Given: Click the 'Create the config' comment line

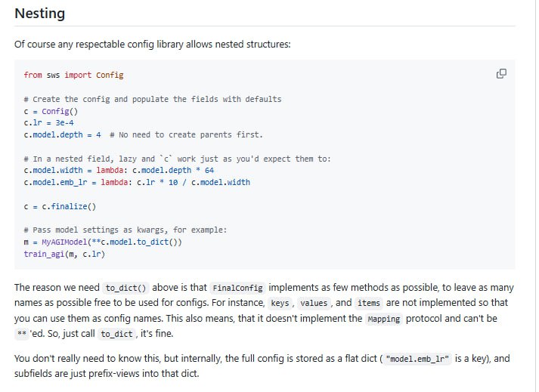Looking at the screenshot, I should click(x=152, y=99).
